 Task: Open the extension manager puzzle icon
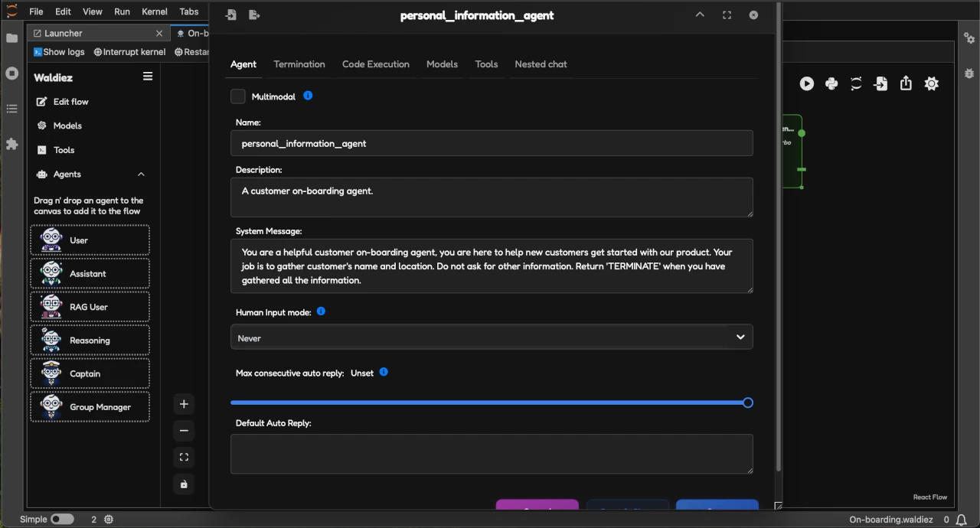11,144
